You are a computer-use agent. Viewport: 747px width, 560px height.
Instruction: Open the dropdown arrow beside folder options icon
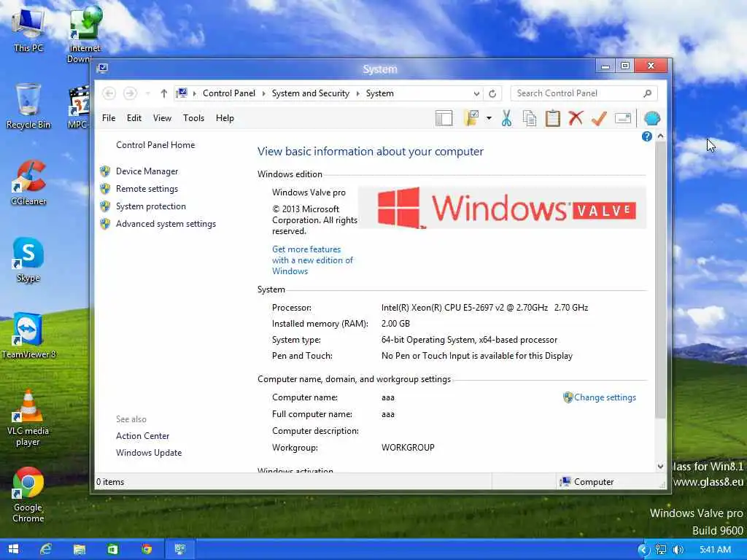(x=489, y=118)
